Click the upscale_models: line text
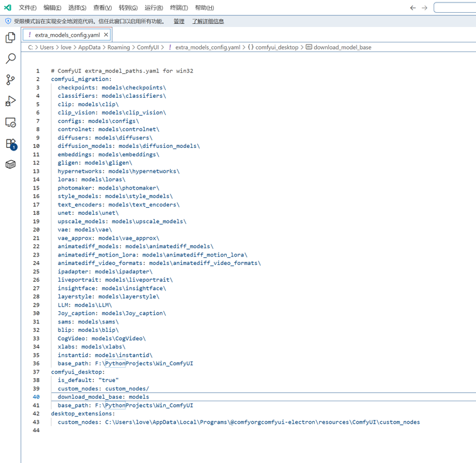This screenshot has height=463, width=476. coord(122,221)
